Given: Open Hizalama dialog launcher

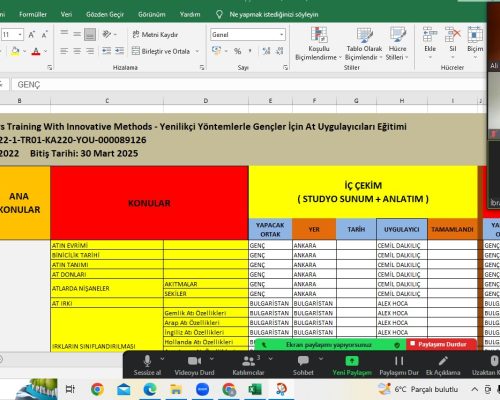Looking at the screenshot, I should (202, 68).
